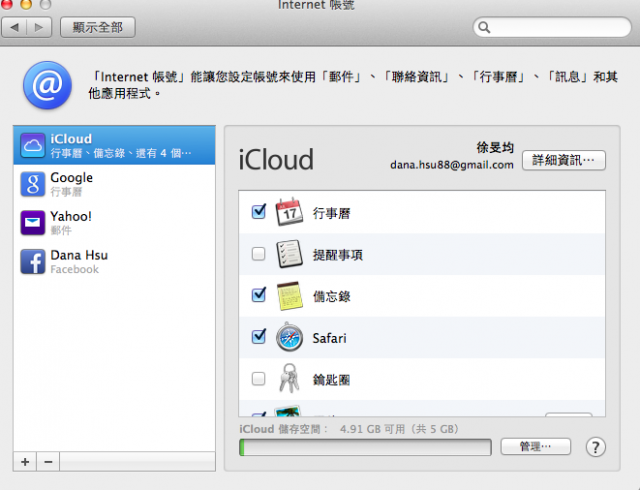Click the 備忘錄 label
The image size is (640, 490).
(x=331, y=296)
